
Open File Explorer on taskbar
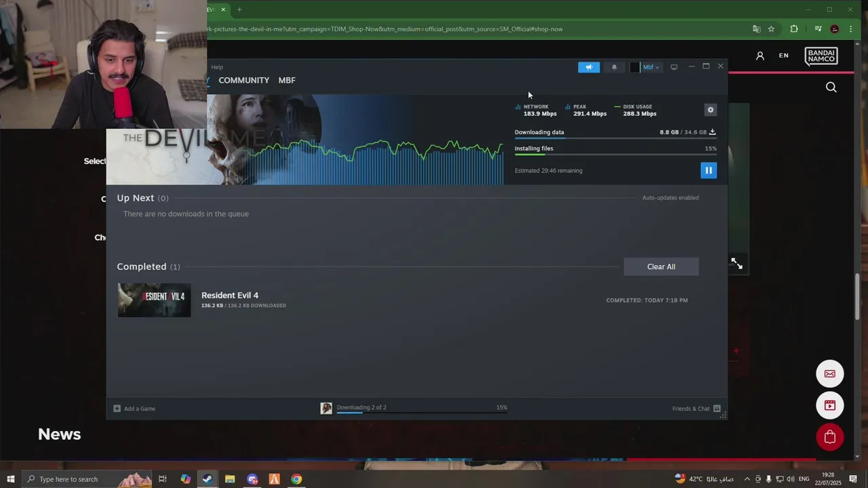point(230,479)
